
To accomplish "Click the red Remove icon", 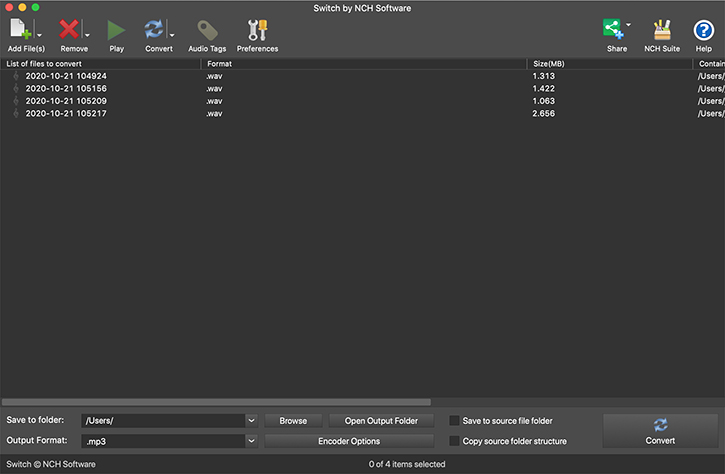I will click(68, 29).
